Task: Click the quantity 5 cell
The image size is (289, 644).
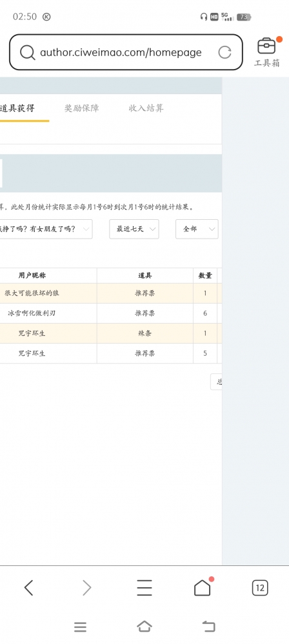Action: click(x=205, y=353)
